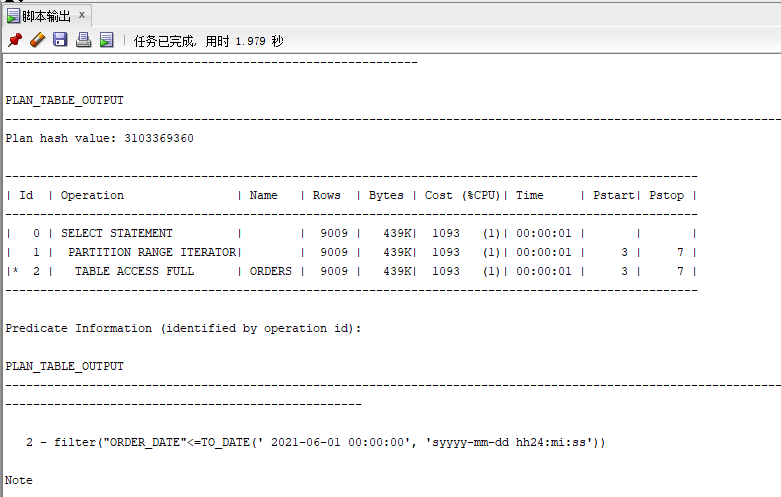781x497 pixels.
Task: Click the Cost (%CPU) column header
Action: tap(462, 195)
